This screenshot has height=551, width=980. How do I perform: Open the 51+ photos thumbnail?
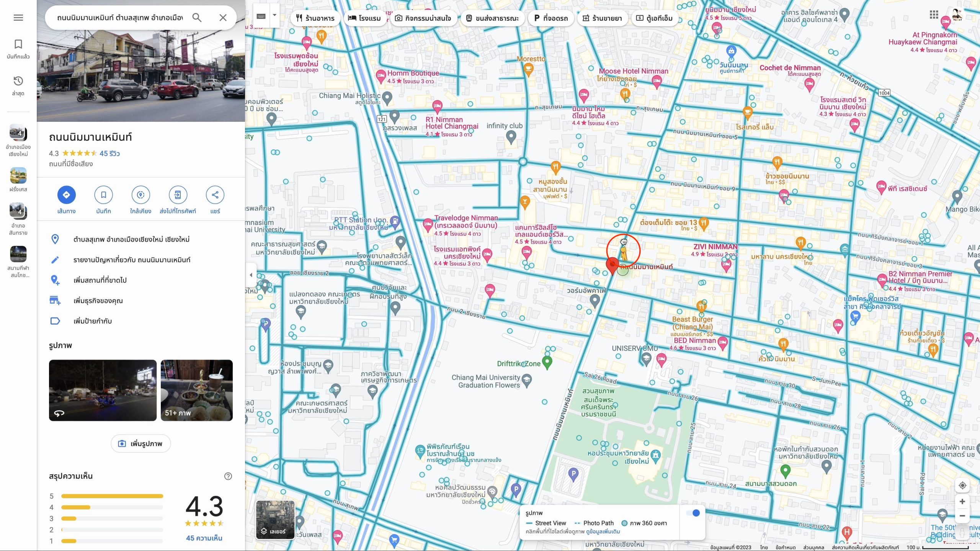tap(196, 390)
